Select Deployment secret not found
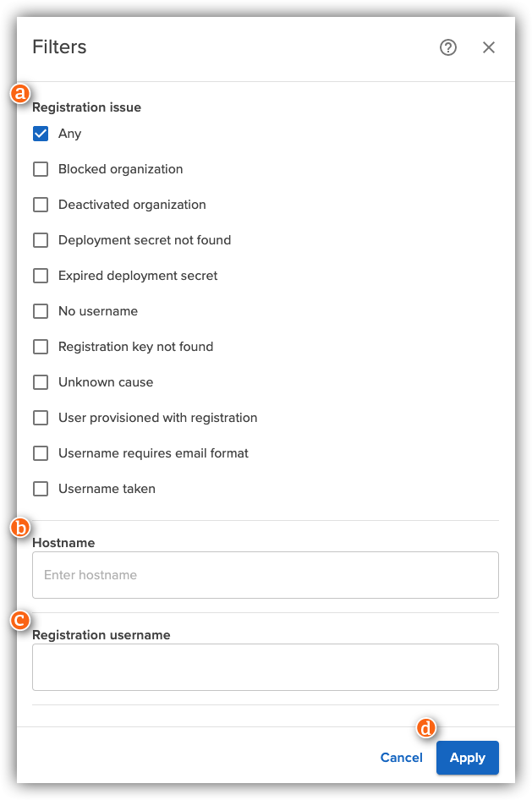This screenshot has width=532, height=800. (40, 239)
